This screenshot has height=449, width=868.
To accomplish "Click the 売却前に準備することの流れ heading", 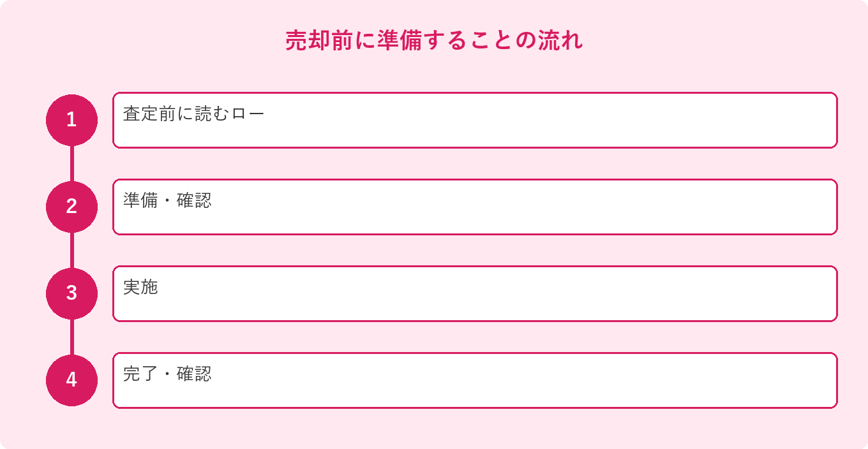I will pos(434,41).
